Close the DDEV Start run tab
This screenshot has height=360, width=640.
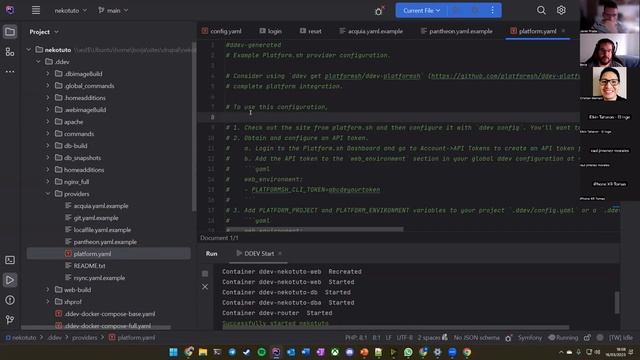(280, 253)
